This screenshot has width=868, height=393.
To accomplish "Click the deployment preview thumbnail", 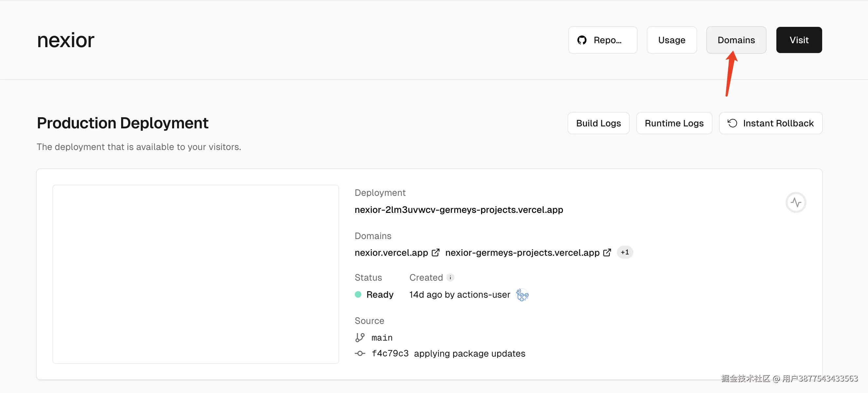I will [195, 274].
